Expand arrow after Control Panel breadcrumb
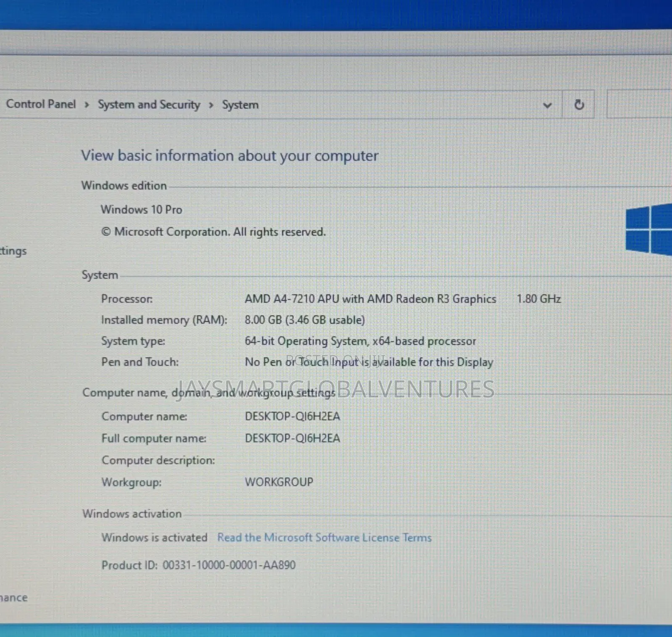The width and height of the screenshot is (672, 637). pos(87,105)
